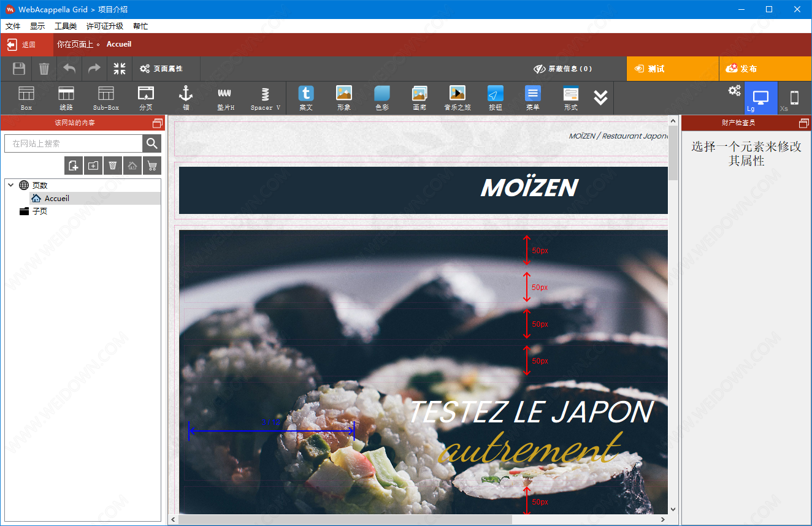This screenshot has height=526, width=812.
Task: Select the 页数 tree item
Action: click(x=40, y=185)
